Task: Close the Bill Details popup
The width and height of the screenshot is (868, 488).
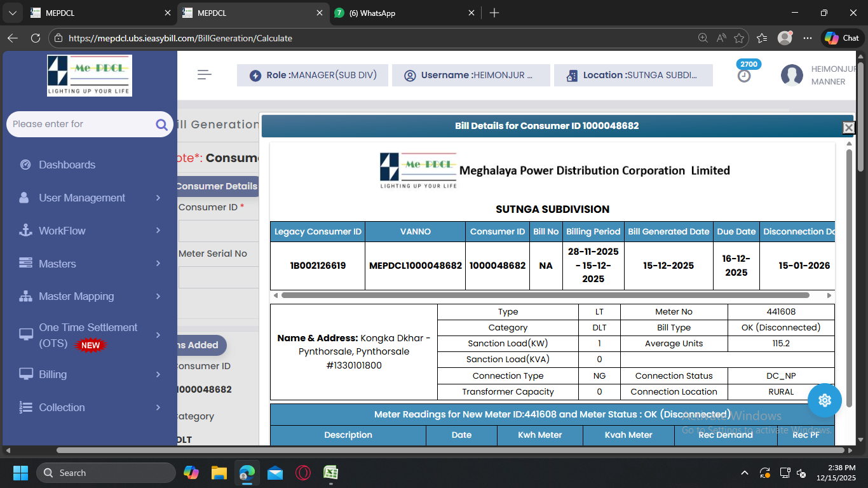Action: (848, 128)
